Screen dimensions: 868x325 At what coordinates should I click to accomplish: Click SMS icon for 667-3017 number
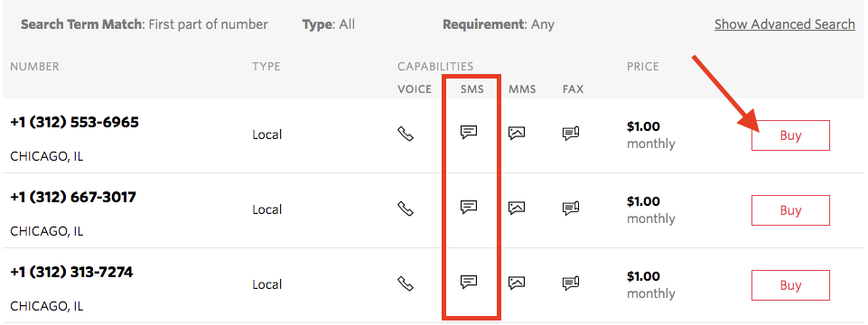(469, 208)
